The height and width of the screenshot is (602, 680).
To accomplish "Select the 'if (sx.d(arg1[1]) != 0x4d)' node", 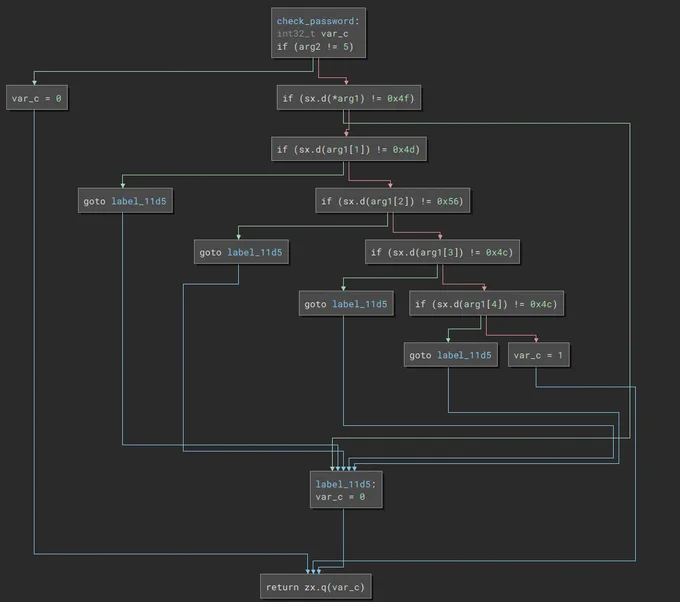I will tap(349, 149).
